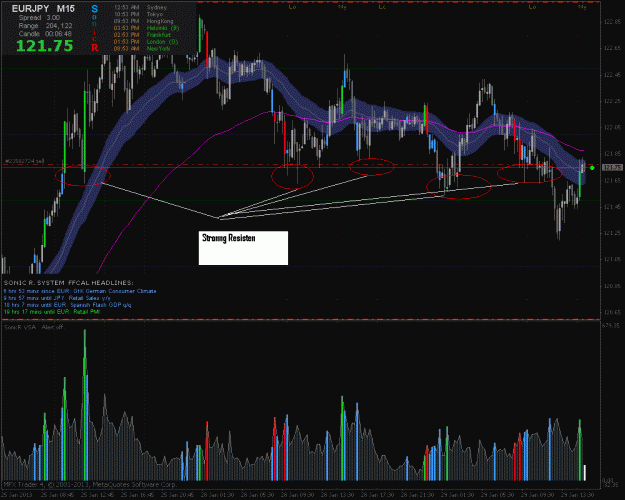Click 120.65 on the price scale
The height and width of the screenshot is (500, 625).
(612, 312)
